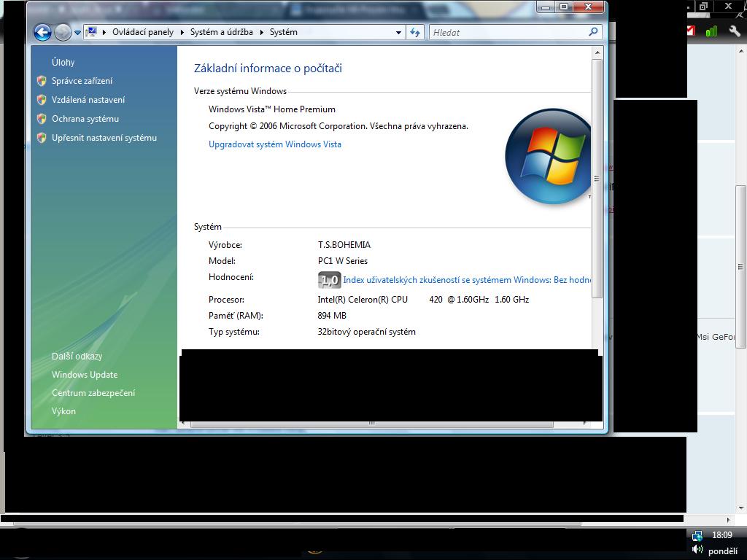Open the wrench menu in background browser

click(x=734, y=31)
